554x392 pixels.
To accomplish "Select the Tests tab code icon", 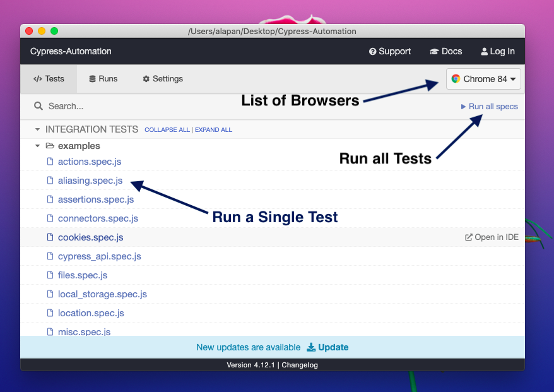I will pos(39,78).
